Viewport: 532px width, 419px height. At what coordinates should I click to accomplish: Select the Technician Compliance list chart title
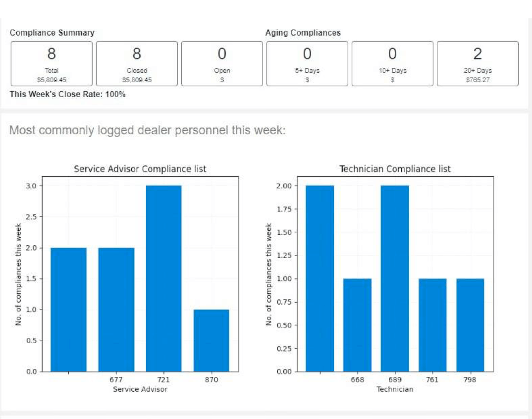[395, 169]
